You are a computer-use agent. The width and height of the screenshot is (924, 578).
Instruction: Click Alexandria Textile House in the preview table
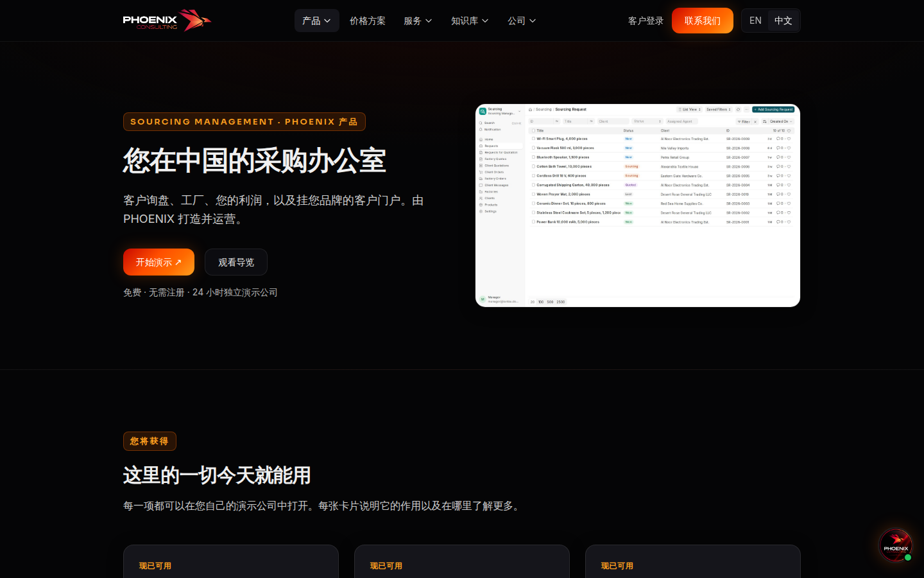[x=680, y=166]
